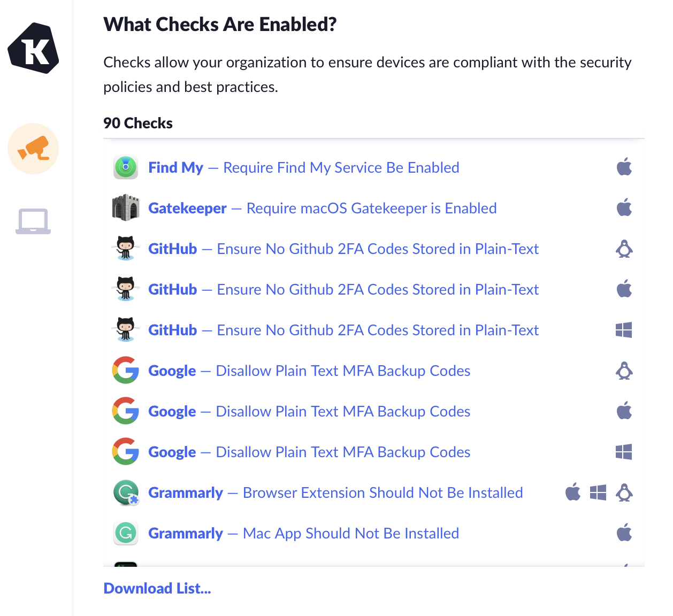Click the Download List link
Image resolution: width=673 pixels, height=616 pixels.
click(157, 589)
